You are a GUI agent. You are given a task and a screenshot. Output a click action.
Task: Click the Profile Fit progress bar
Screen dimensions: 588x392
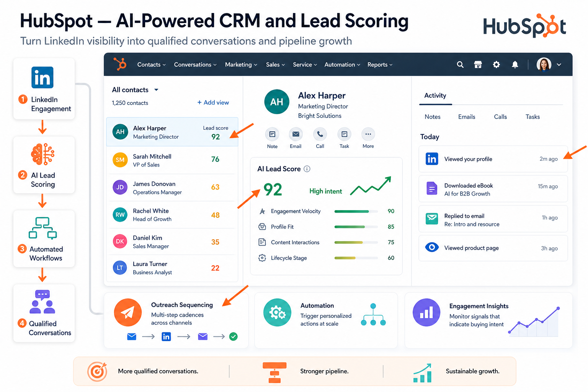(x=356, y=227)
